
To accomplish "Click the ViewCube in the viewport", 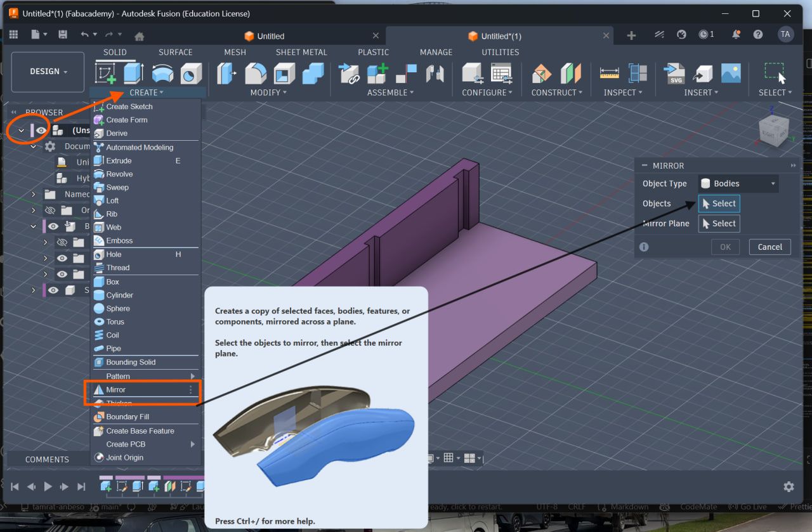I will [x=774, y=130].
